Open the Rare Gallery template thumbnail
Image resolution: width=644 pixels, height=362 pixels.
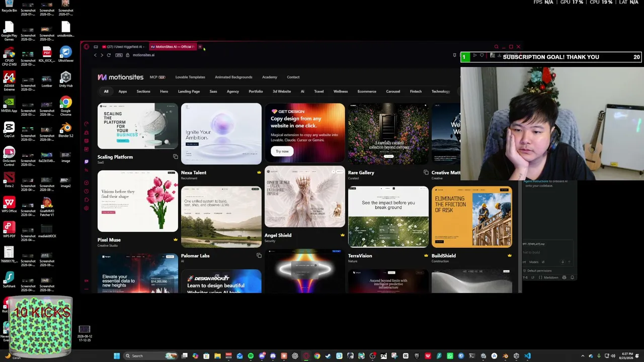[x=388, y=134]
